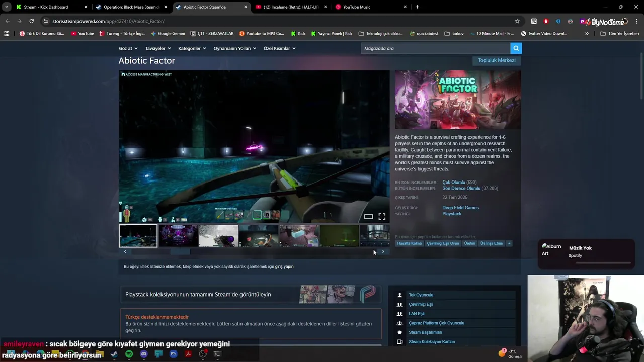The width and height of the screenshot is (644, 362).
Task: Click the Spotify widget progress bar
Action: (603, 262)
